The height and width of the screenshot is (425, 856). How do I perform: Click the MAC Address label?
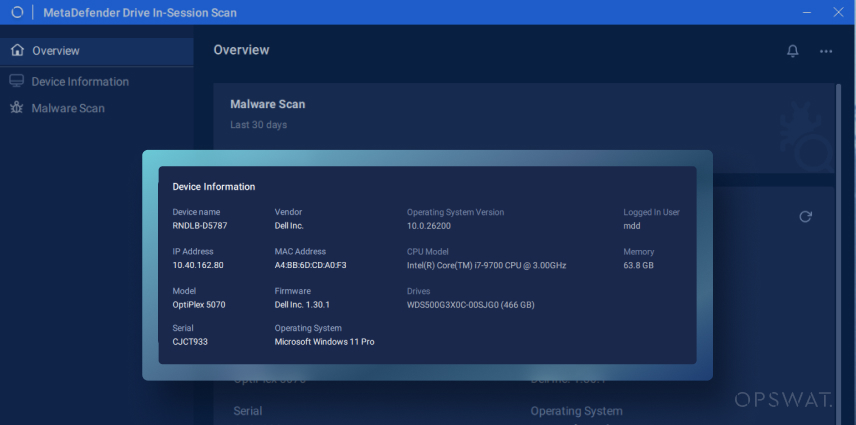click(300, 252)
